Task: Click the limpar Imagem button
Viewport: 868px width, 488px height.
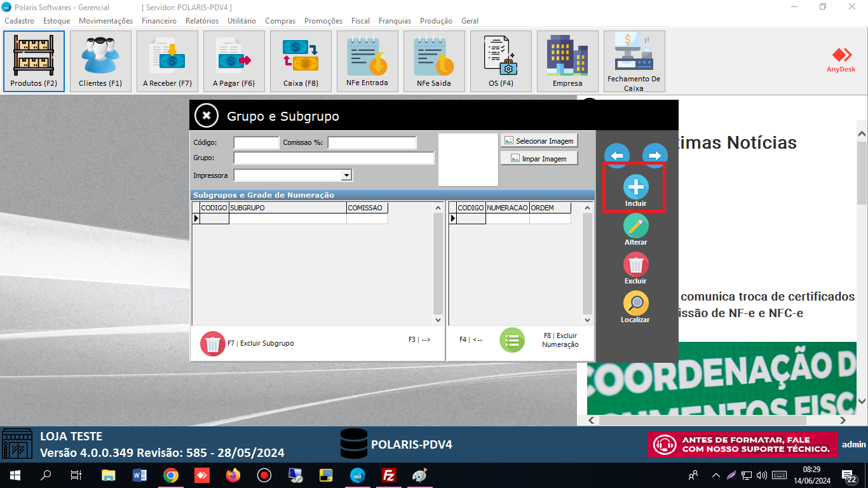Action: [x=539, y=159]
